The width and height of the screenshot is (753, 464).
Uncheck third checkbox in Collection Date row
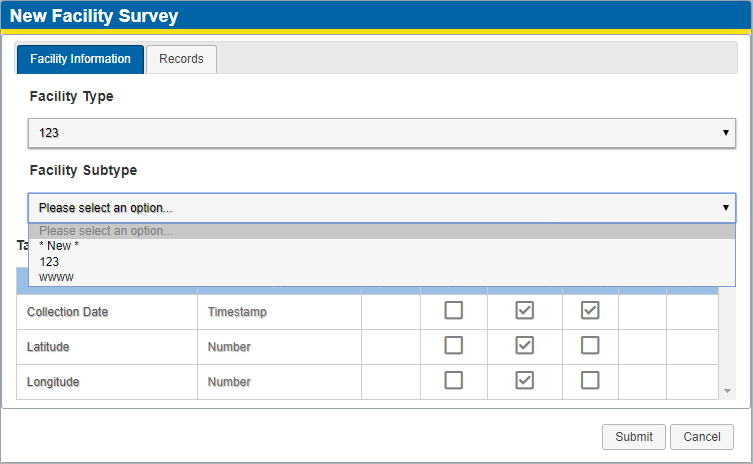[x=590, y=310]
